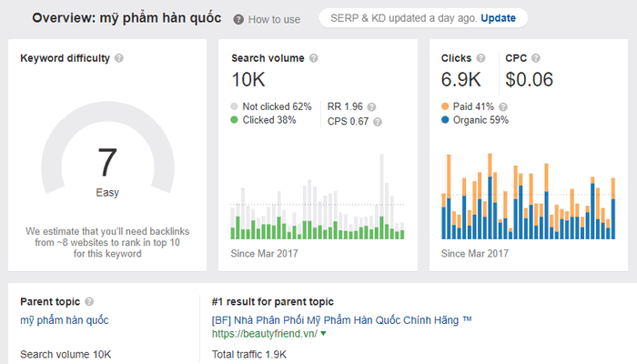This screenshot has height=364, width=637.
Task: Click the #1 result for parent topic heading
Action: [273, 301]
